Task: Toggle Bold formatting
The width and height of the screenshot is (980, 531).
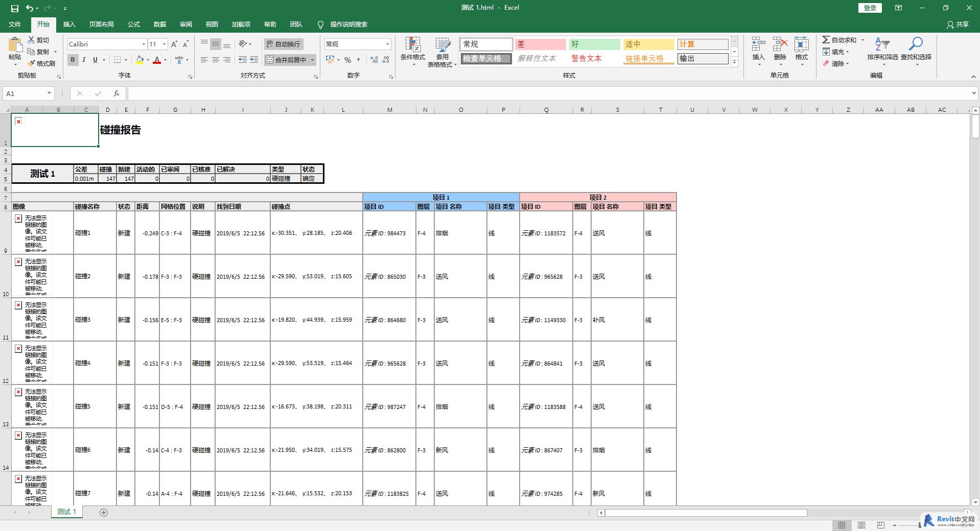Action: [73, 60]
